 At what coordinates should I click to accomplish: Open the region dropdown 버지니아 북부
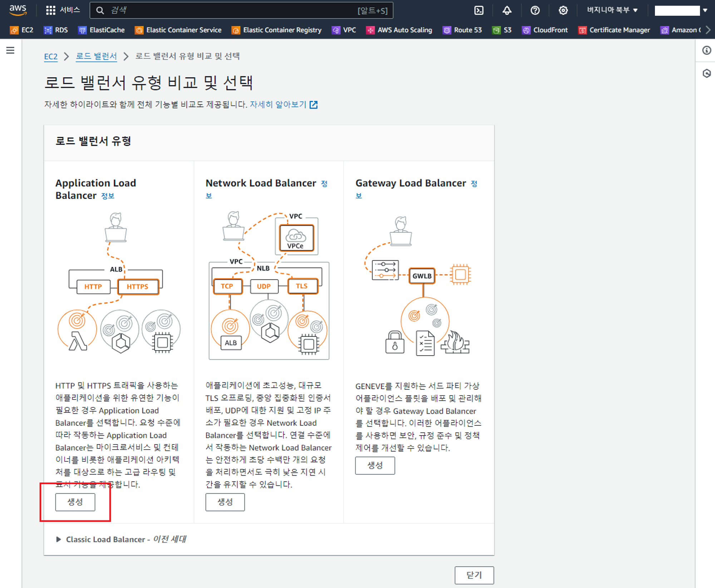coord(612,10)
